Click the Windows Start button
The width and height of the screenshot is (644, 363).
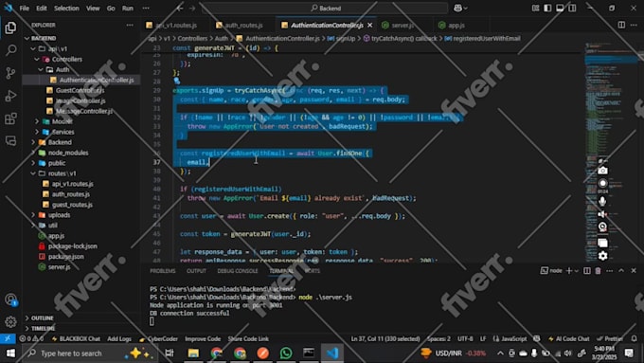(x=10, y=354)
